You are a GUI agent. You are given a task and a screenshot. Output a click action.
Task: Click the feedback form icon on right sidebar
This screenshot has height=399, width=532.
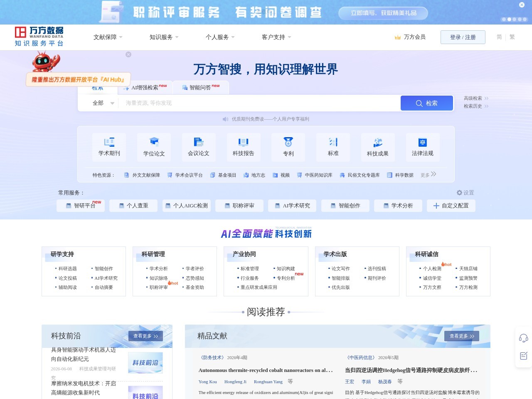[524, 356]
